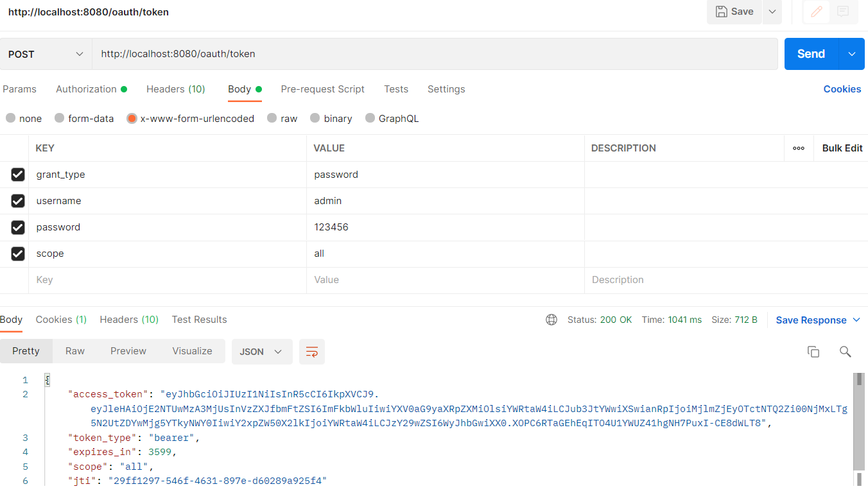868x491 pixels.
Task: Disable the scope parameter checkbox
Action: tap(17, 253)
